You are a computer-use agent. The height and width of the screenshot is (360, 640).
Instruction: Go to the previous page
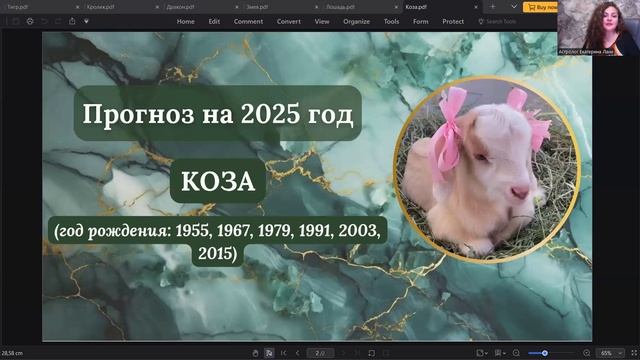pos(298,353)
